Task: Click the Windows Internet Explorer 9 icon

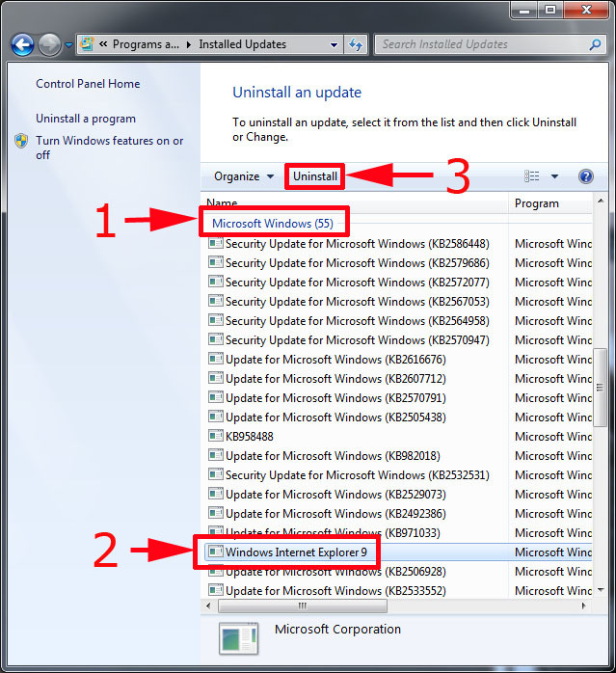Action: click(216, 552)
